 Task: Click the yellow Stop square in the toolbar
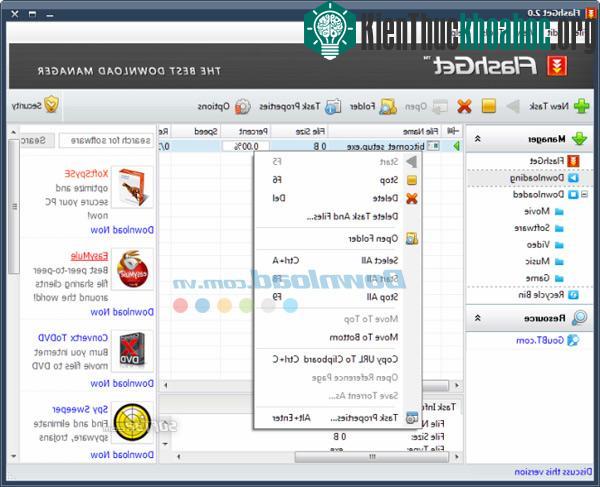click(489, 106)
